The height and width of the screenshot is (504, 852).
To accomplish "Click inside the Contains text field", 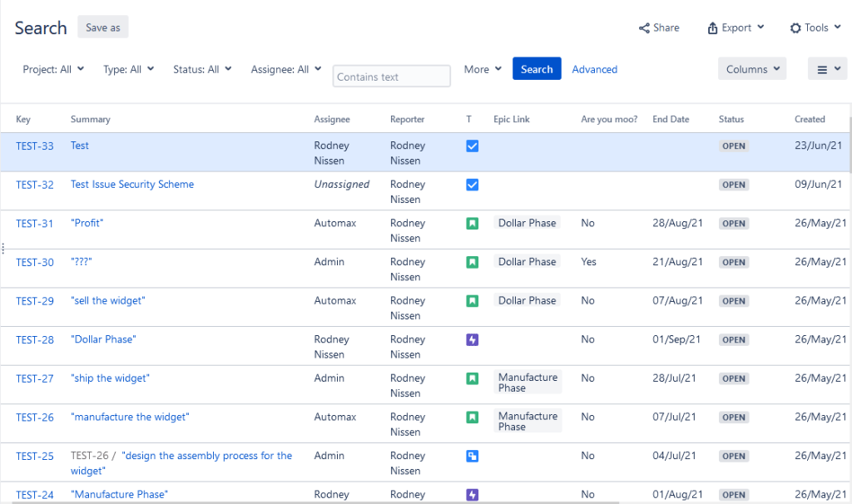I will pos(391,77).
